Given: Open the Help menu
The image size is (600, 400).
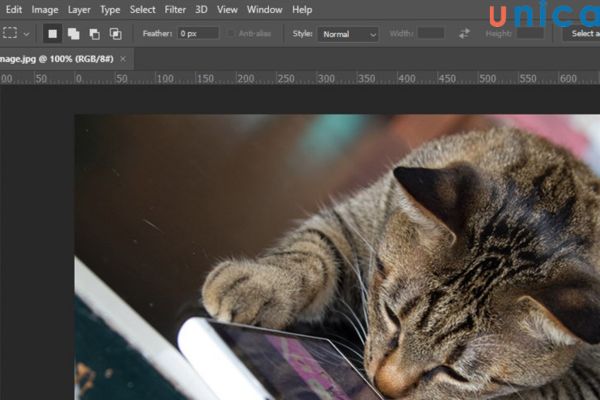Looking at the screenshot, I should (x=302, y=9).
